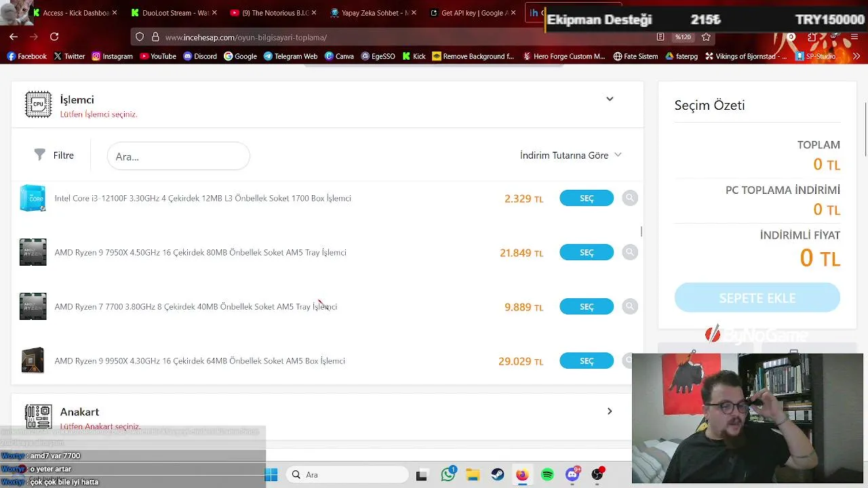The height and width of the screenshot is (488, 868).
Task: Expand the Anakart section chevron
Action: click(x=610, y=411)
